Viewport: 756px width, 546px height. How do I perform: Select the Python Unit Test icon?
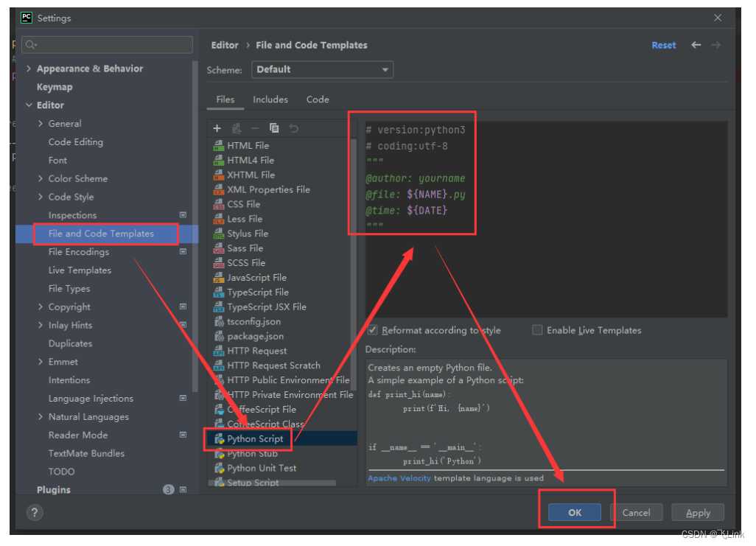[x=219, y=469]
